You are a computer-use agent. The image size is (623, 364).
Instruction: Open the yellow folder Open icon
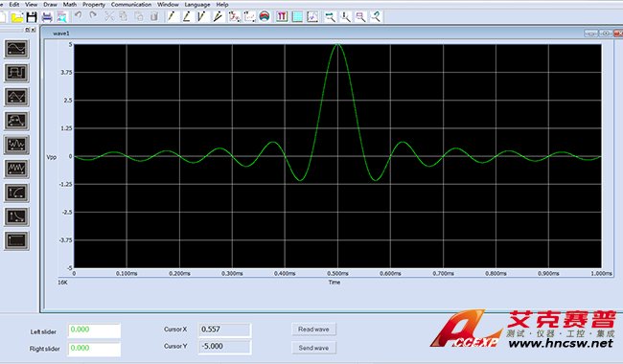(17, 16)
